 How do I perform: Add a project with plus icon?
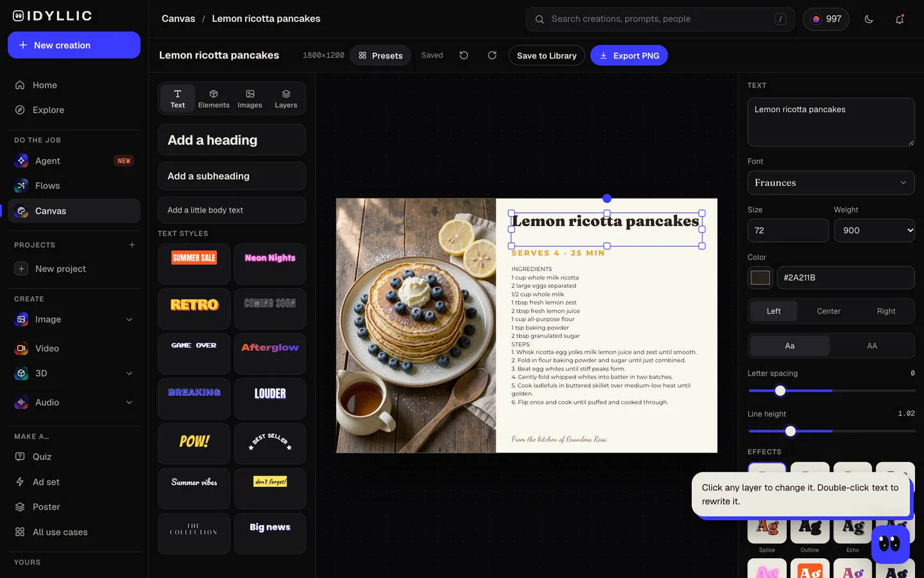tap(132, 245)
